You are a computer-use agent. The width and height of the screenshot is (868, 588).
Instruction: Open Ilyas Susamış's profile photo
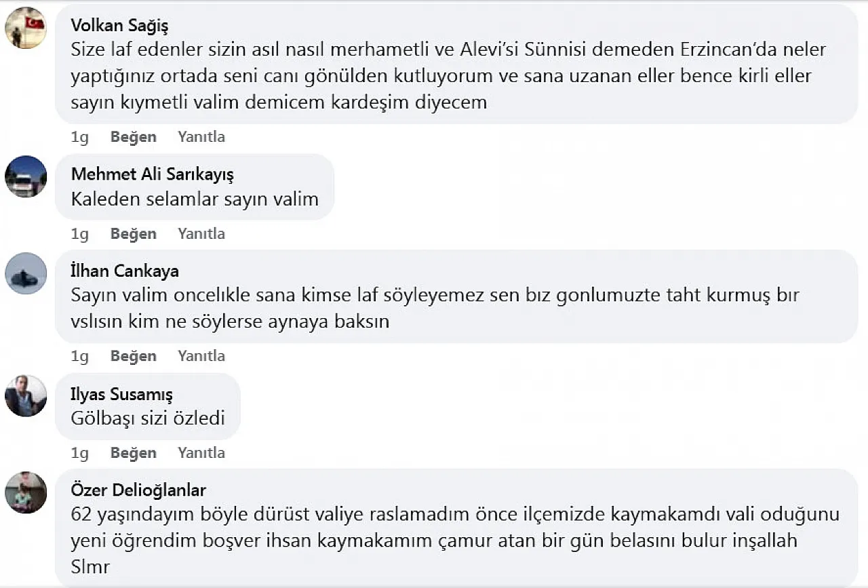[x=26, y=395]
